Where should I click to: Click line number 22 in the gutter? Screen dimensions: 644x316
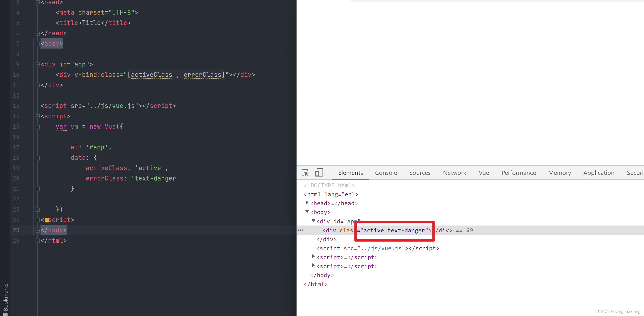(16, 199)
